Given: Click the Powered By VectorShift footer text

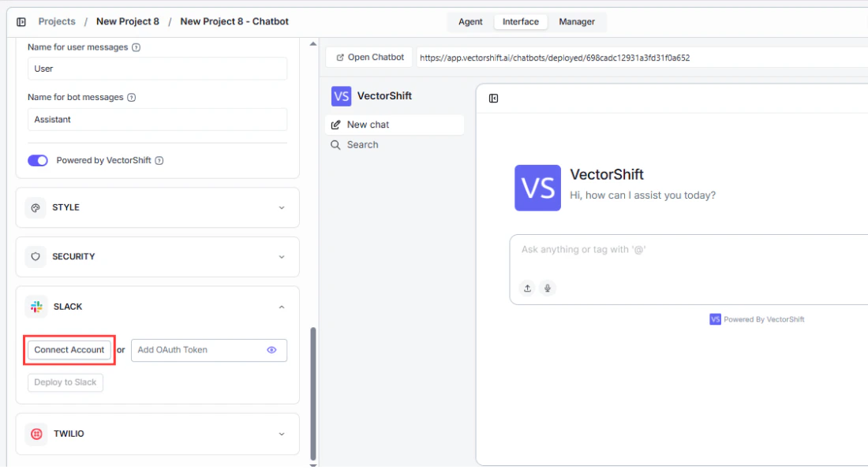Looking at the screenshot, I should [x=764, y=320].
